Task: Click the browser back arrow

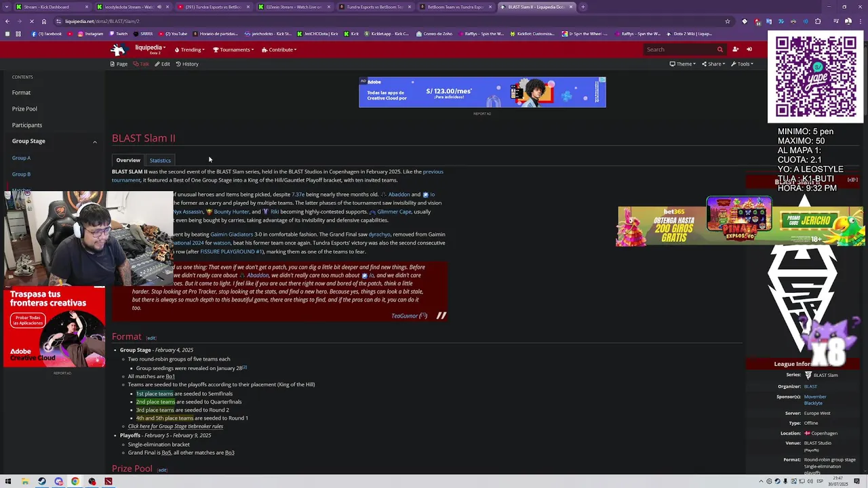Action: point(7,21)
